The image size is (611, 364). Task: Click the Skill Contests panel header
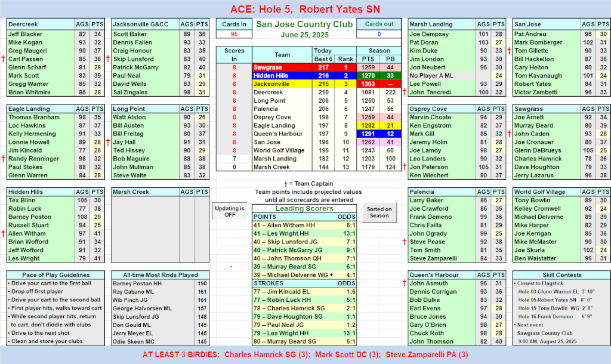click(x=560, y=274)
